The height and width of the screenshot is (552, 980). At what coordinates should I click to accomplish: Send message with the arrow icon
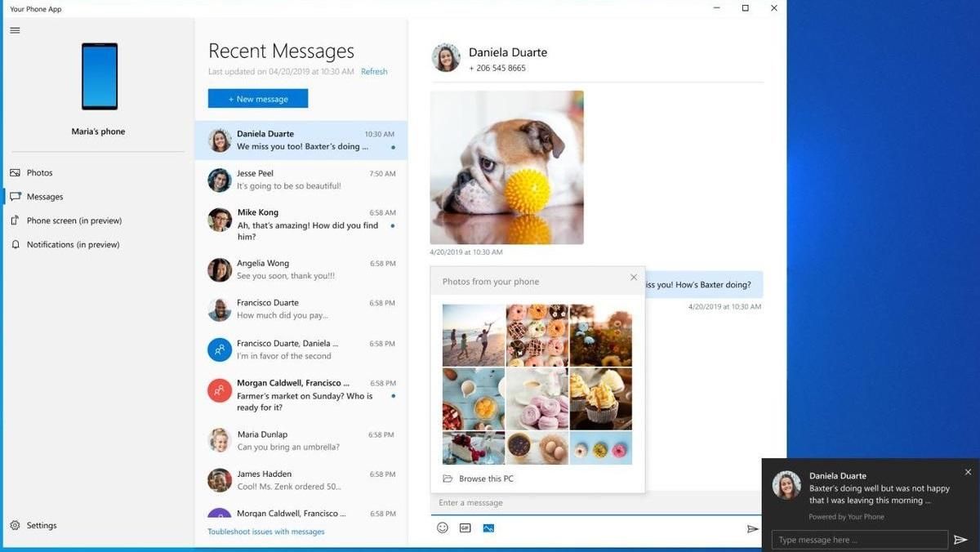pyautogui.click(x=752, y=529)
